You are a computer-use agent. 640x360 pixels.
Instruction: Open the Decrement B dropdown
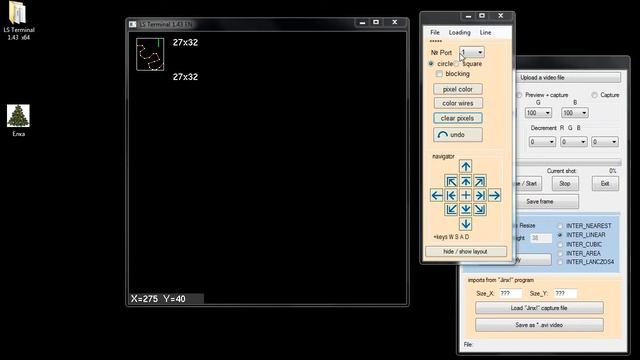tap(605, 142)
